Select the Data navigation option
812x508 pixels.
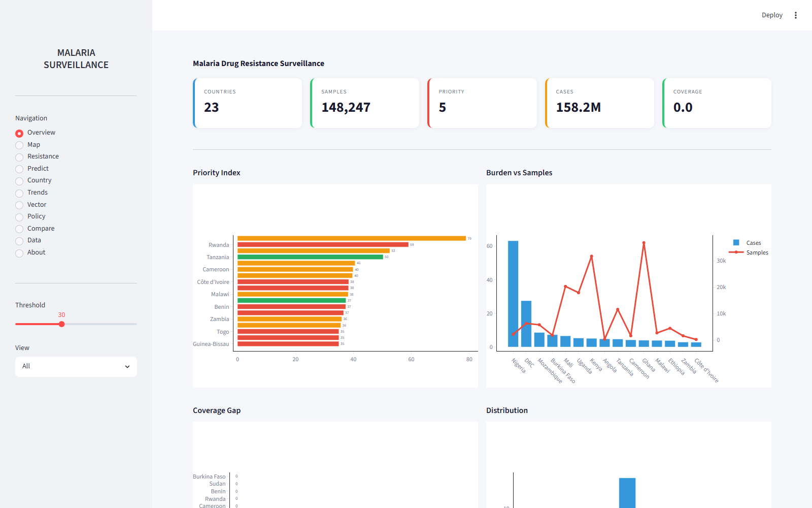click(x=28, y=240)
